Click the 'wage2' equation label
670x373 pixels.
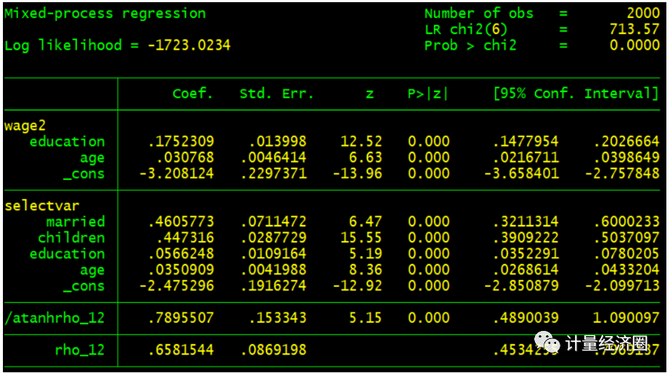click(25, 126)
